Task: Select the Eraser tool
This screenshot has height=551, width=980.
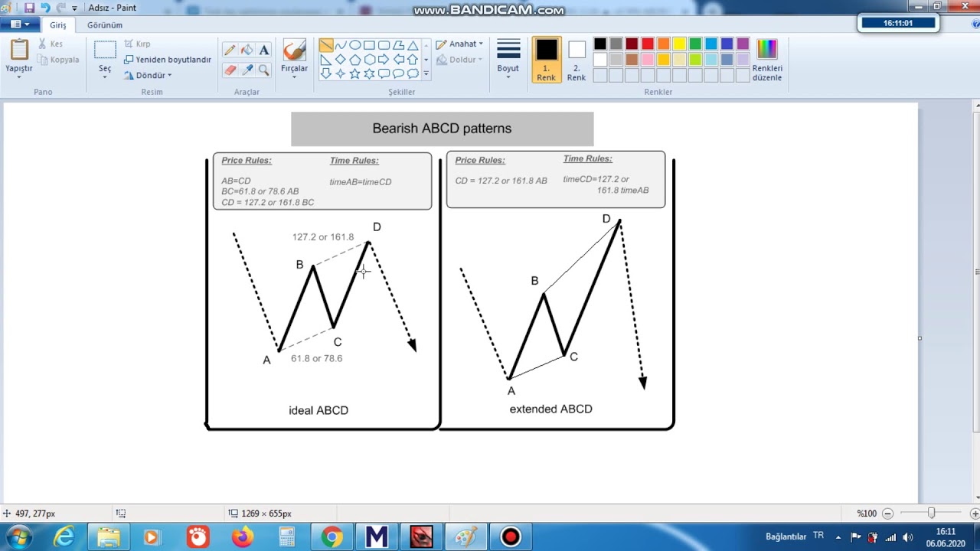Action: [x=230, y=70]
